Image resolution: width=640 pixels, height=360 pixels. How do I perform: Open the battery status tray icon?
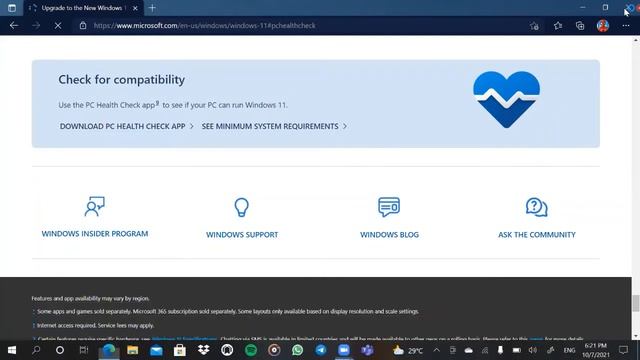(516, 350)
